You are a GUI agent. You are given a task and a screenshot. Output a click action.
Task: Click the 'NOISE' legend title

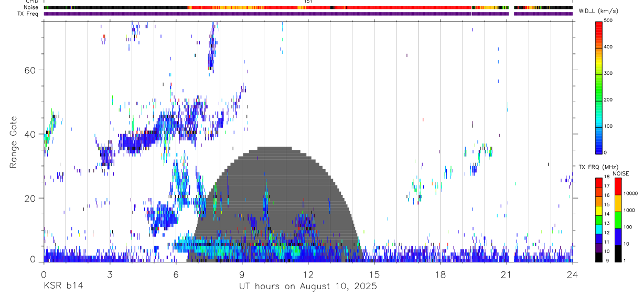[x=621, y=173]
